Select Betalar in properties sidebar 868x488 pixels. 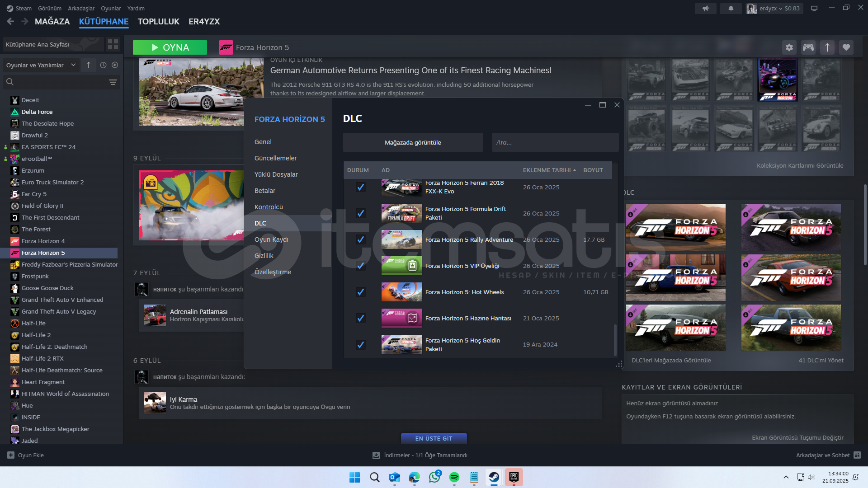click(265, 191)
